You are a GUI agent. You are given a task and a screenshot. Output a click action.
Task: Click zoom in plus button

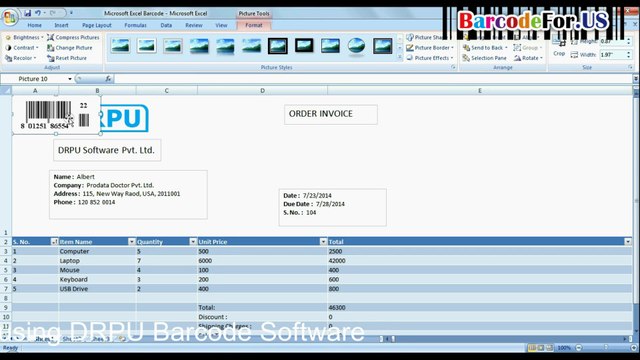[x=633, y=348]
